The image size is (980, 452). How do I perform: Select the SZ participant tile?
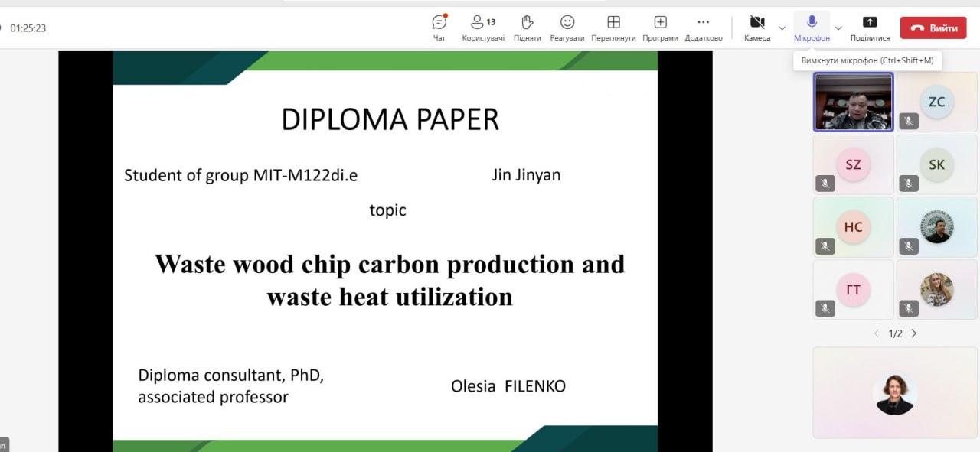pos(853,164)
